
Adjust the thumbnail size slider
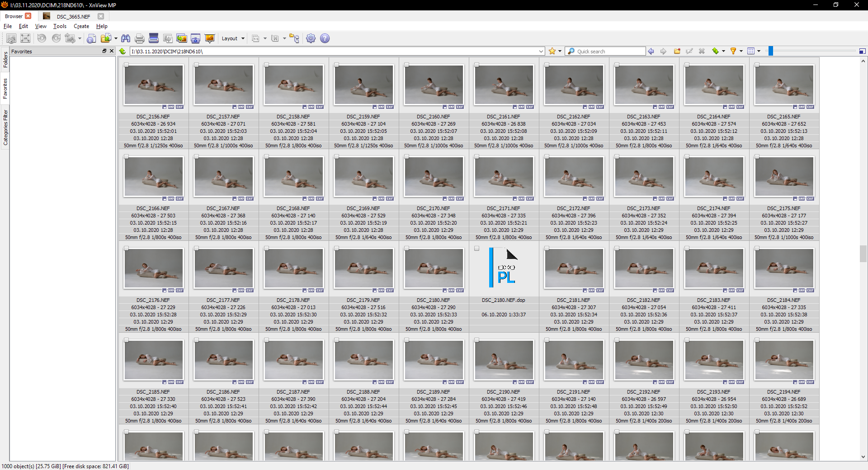pos(771,51)
